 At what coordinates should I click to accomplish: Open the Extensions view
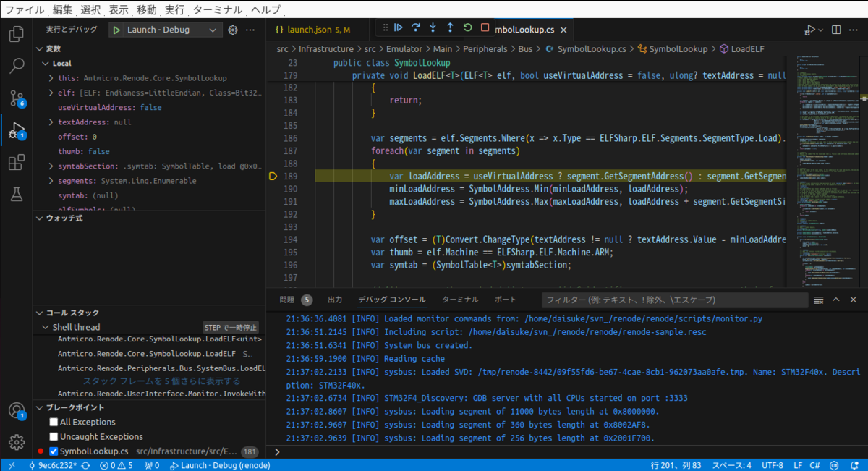click(x=16, y=163)
